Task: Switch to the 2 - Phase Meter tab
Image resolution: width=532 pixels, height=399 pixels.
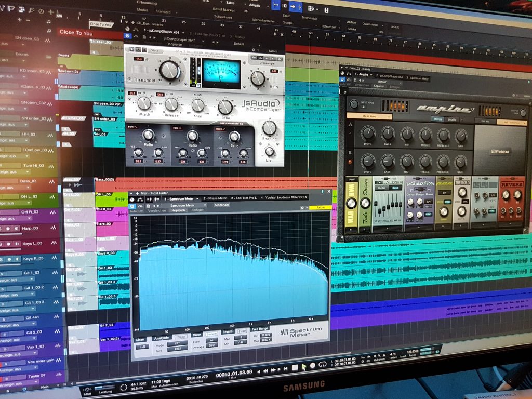Action: coord(215,198)
